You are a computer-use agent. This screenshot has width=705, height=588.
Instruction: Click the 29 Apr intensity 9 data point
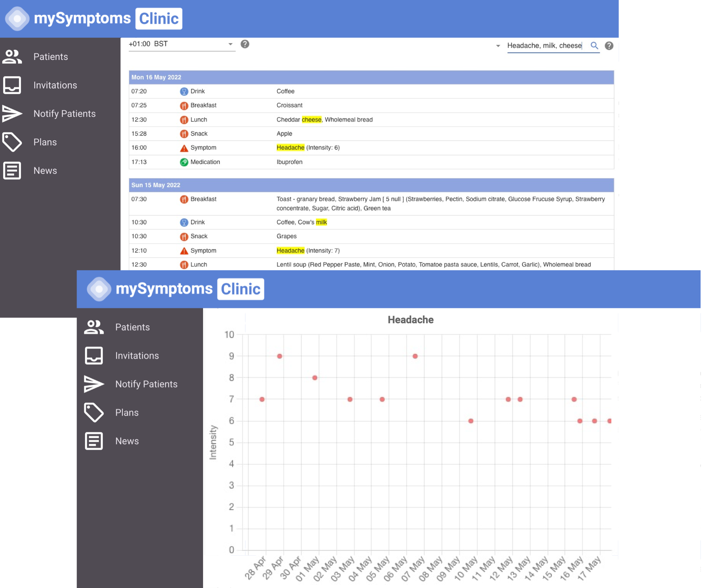point(280,356)
